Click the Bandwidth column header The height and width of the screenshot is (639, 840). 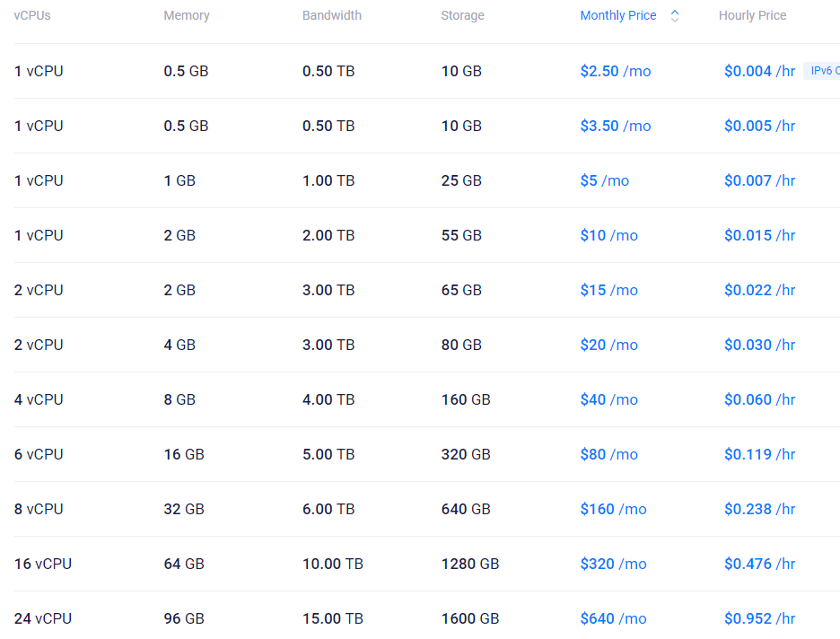[332, 16]
